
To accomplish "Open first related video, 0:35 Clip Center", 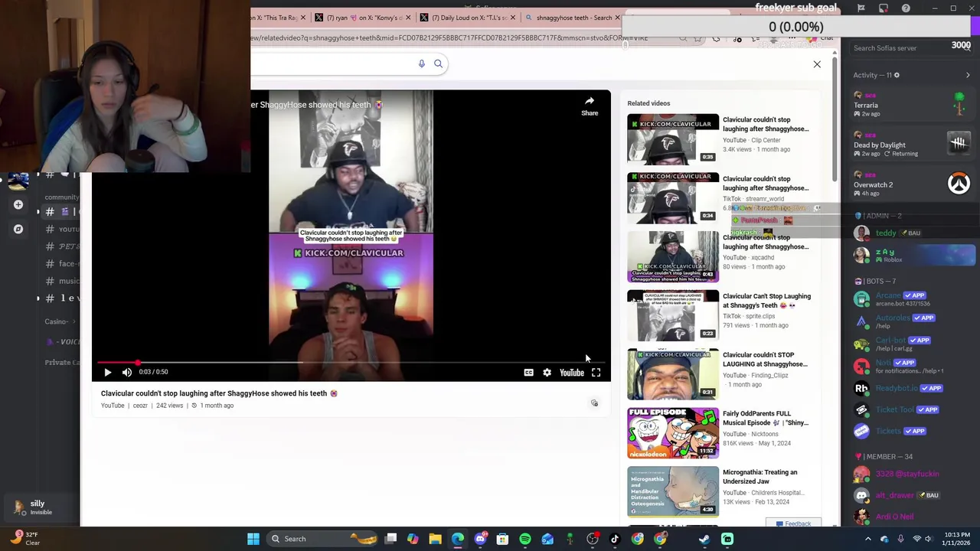I will point(673,139).
